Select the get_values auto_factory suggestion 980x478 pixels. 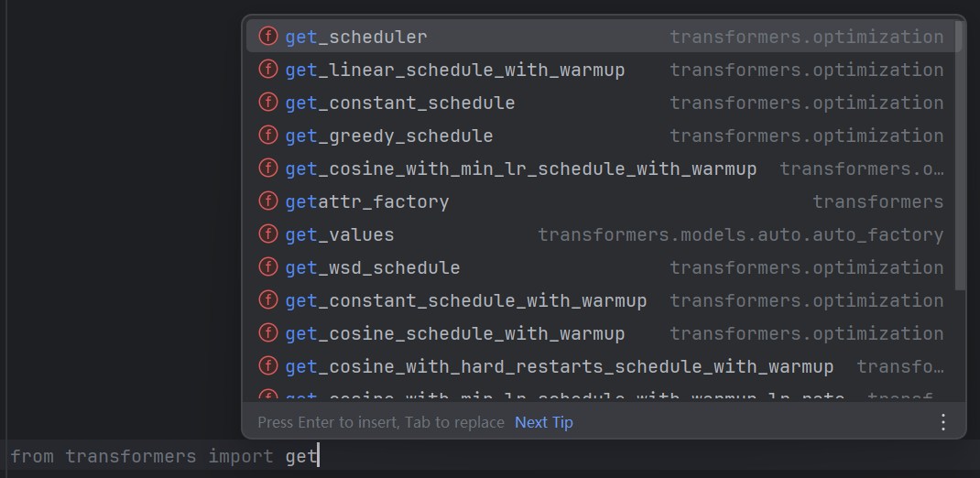point(600,234)
